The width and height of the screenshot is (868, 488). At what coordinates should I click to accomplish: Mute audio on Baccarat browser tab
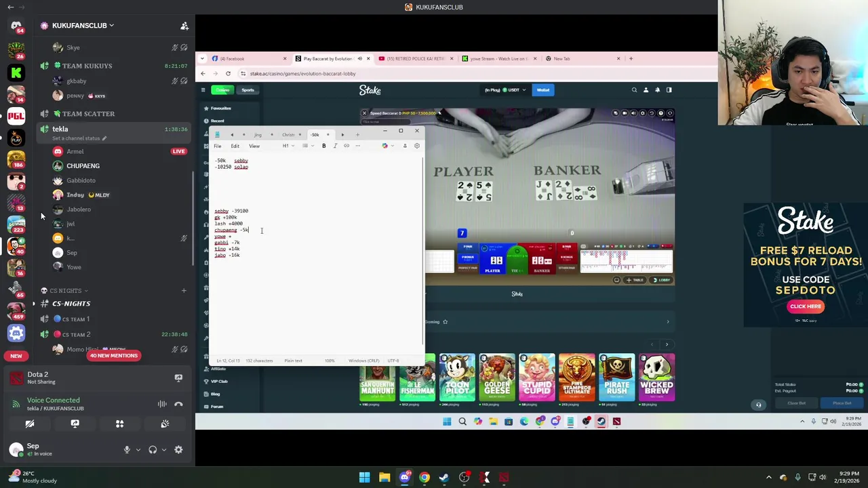coord(359,58)
